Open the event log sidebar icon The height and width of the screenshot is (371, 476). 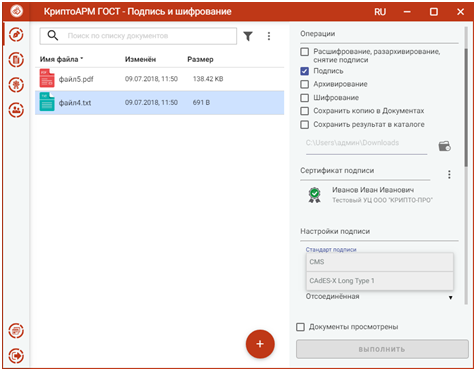coord(16,331)
